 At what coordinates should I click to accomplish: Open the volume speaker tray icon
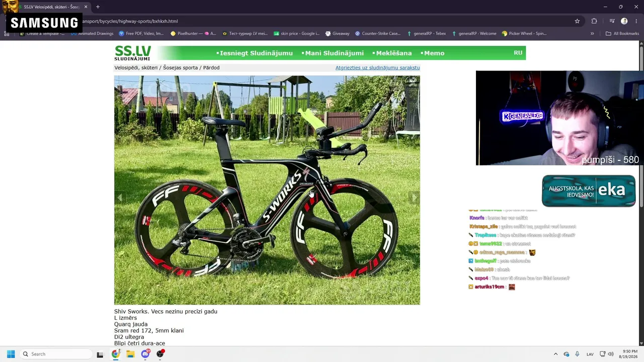click(611, 354)
